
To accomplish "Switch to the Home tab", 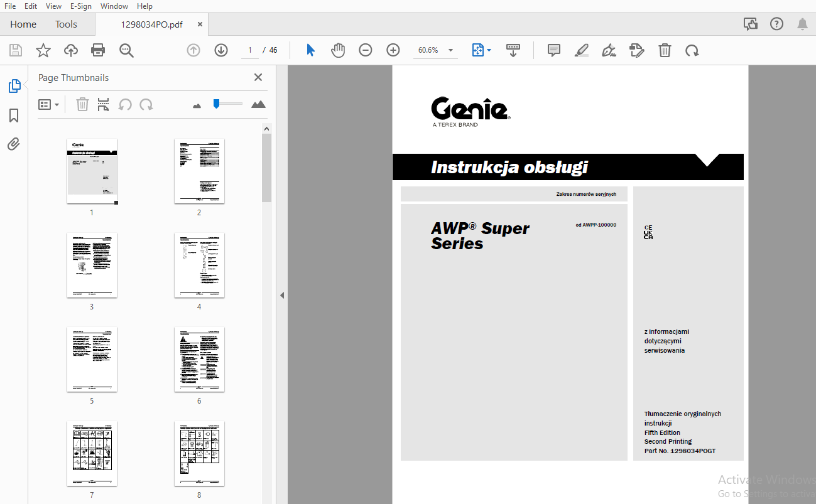I will pos(23,24).
